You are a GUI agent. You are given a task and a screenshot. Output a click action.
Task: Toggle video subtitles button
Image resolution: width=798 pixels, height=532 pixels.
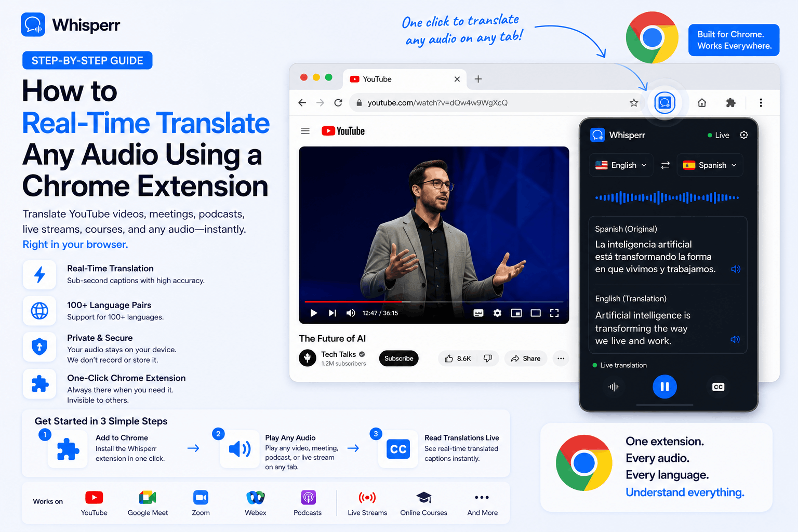(x=478, y=313)
